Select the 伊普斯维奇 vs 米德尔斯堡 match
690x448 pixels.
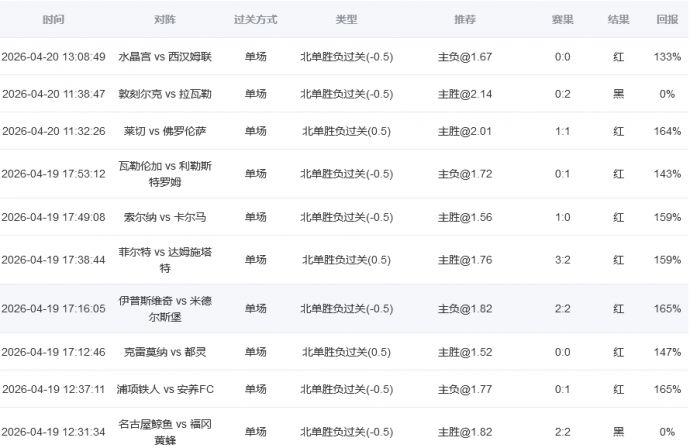[165, 309]
